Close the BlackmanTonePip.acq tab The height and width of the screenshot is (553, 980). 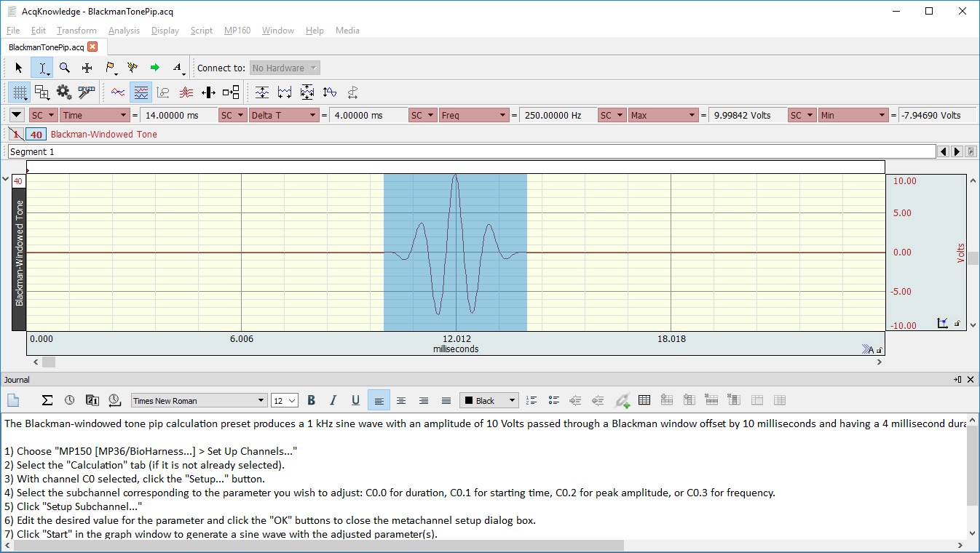click(92, 47)
